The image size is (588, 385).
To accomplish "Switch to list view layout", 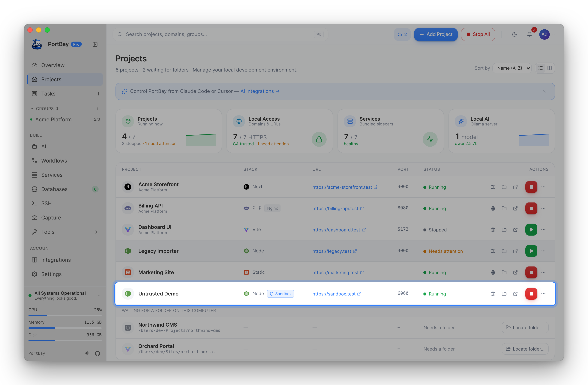I will click(x=541, y=68).
